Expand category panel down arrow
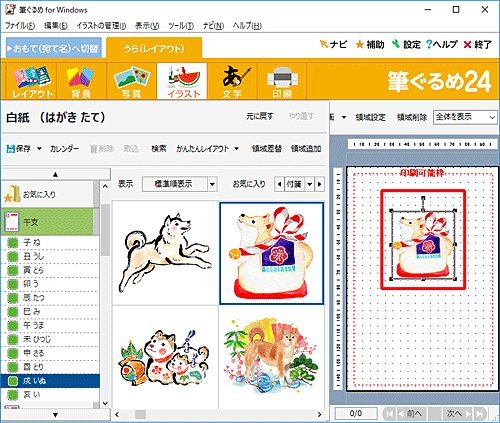Viewport: 500px width, 423px height. (55, 415)
